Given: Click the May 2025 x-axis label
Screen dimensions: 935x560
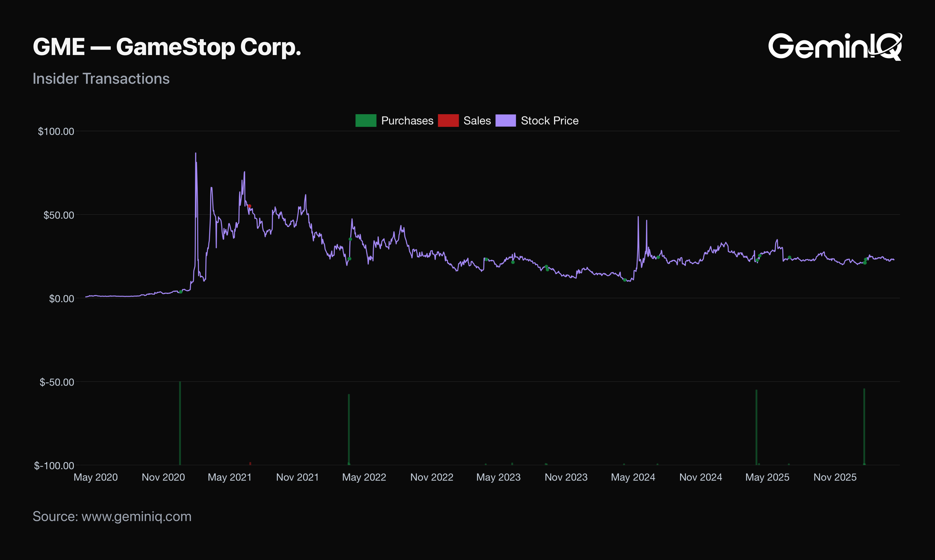Looking at the screenshot, I should coord(767,477).
